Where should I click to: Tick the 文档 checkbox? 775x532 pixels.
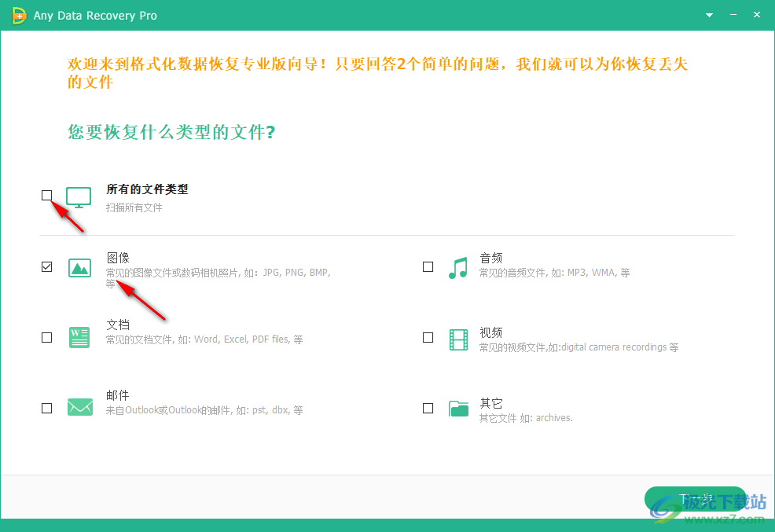[47, 338]
